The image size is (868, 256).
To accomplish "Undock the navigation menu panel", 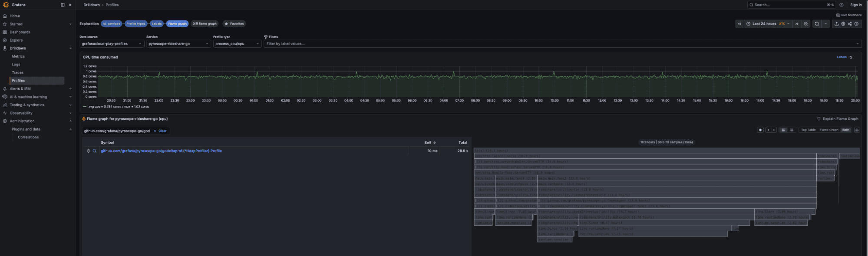I will (63, 5).
